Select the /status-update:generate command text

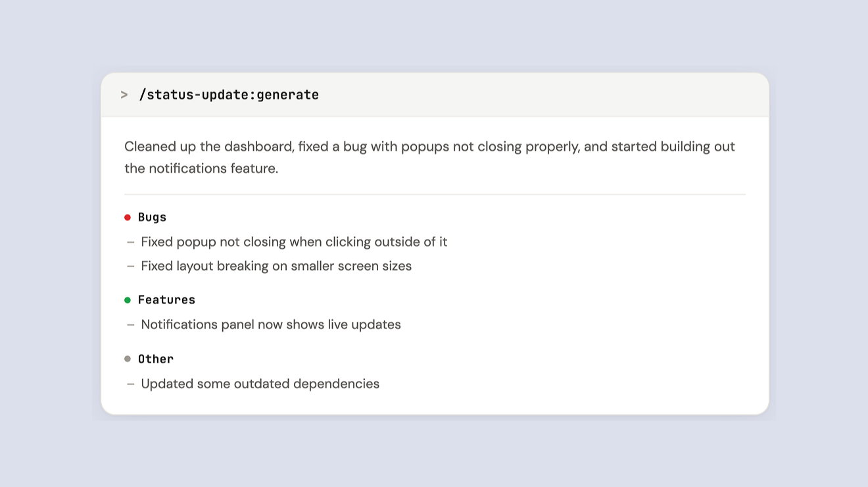(229, 95)
